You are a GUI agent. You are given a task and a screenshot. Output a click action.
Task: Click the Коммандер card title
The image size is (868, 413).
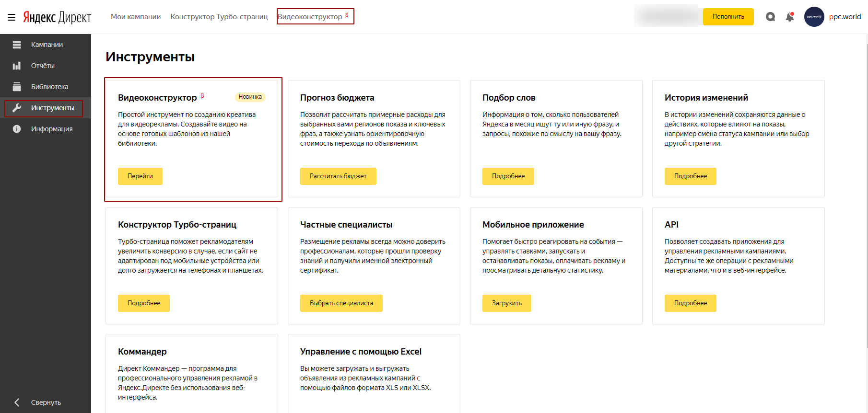(142, 352)
